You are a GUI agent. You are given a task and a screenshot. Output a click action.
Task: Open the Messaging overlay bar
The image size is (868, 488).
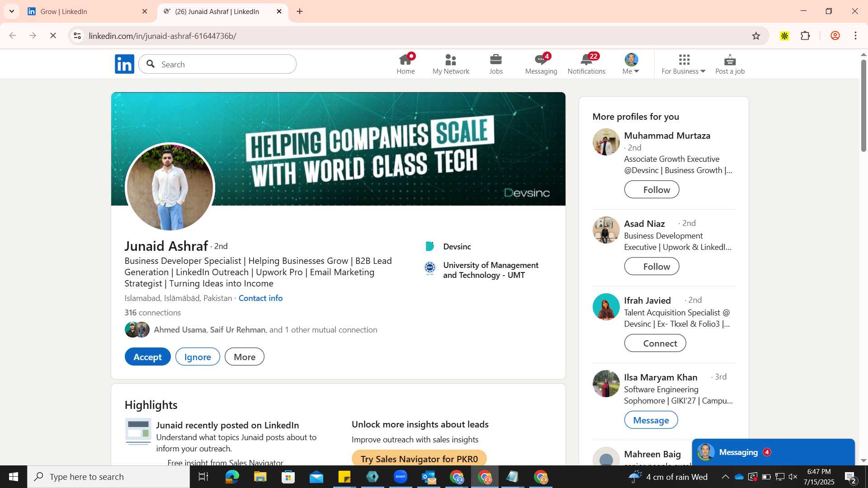(773, 452)
